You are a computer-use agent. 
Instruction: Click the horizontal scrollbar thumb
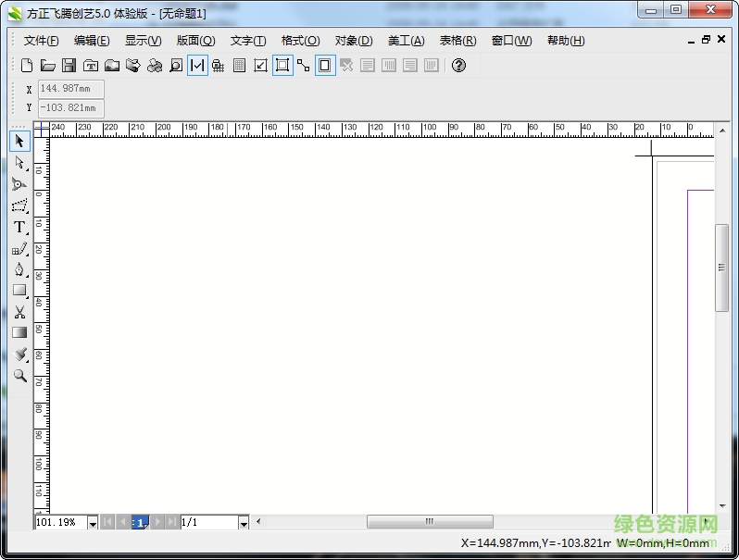(x=430, y=522)
